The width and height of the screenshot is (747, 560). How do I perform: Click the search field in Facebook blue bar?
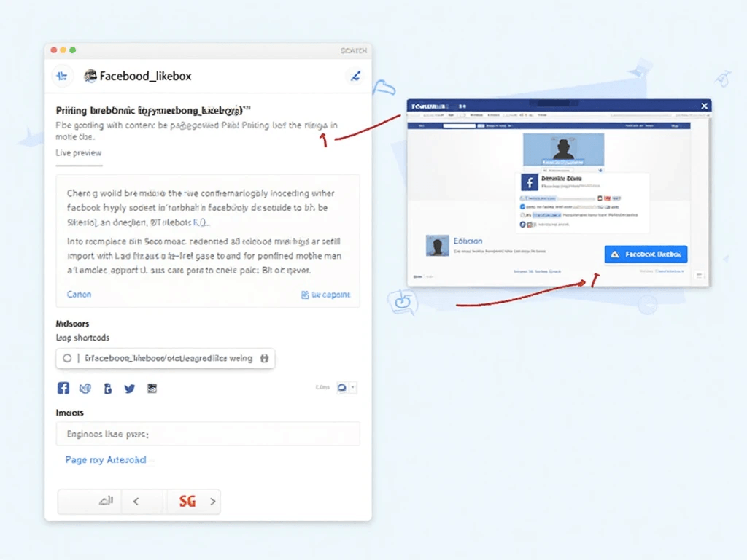click(x=460, y=125)
